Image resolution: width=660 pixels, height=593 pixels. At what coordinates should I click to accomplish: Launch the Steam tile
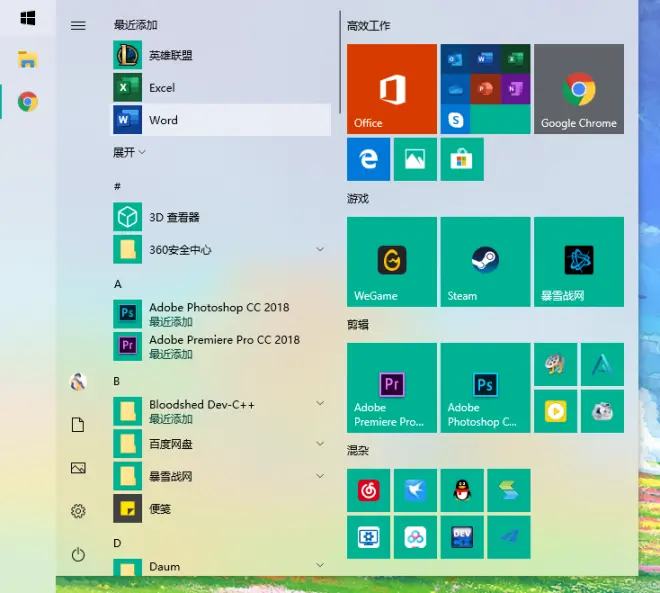[x=485, y=262]
